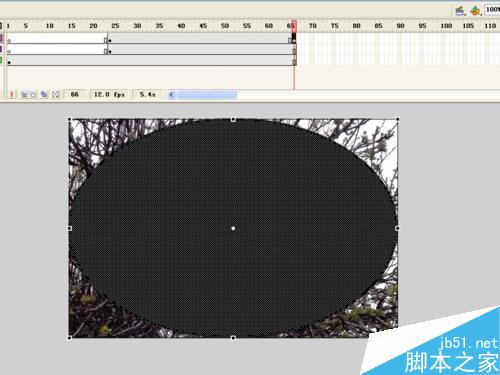Click the 5.4s elapsed time readout
Image resolution: width=500 pixels, height=375 pixels.
tap(147, 94)
